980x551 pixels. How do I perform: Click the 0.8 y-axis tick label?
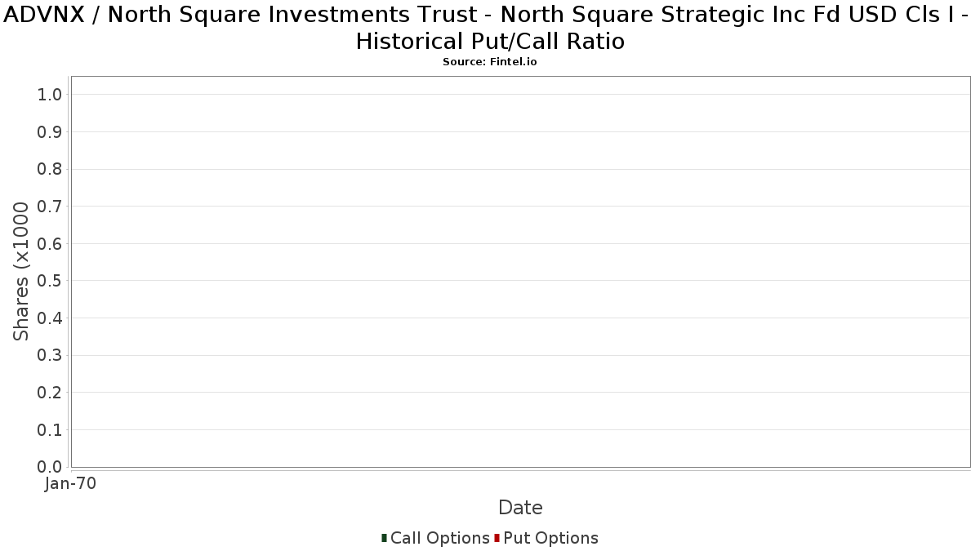tap(50, 169)
